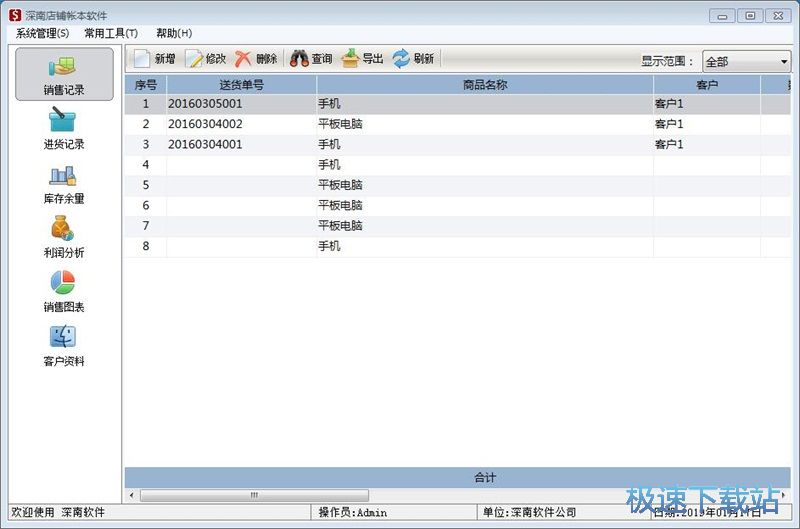Image resolution: width=800 pixels, height=529 pixels.
Task: Select 平板电脑 product cell in row 6
Action: tap(485, 206)
